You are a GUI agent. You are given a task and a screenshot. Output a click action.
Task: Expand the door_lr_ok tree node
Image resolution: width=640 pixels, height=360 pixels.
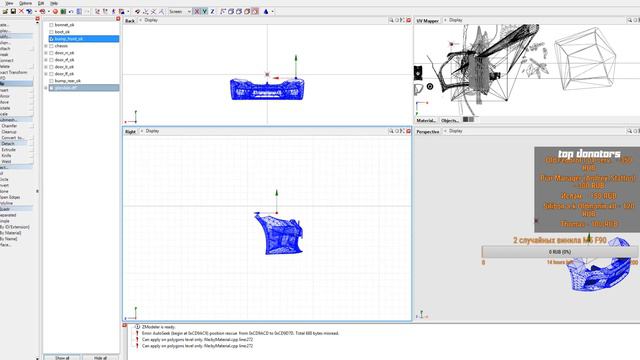point(46,67)
